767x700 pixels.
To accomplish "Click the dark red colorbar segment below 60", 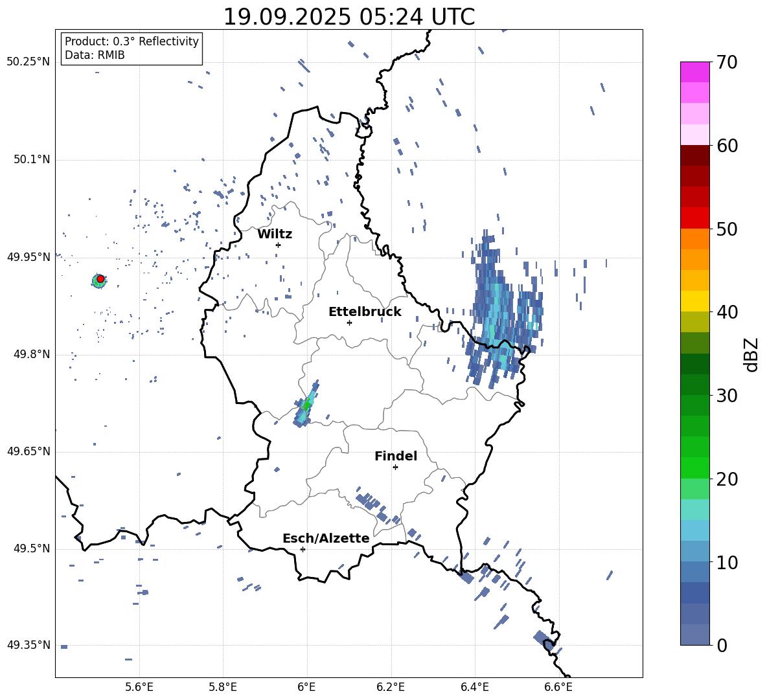I will click(x=694, y=155).
